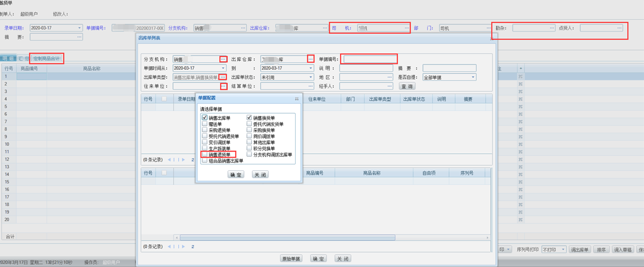Click refresh icon in lower grid pagination

(x=193, y=246)
